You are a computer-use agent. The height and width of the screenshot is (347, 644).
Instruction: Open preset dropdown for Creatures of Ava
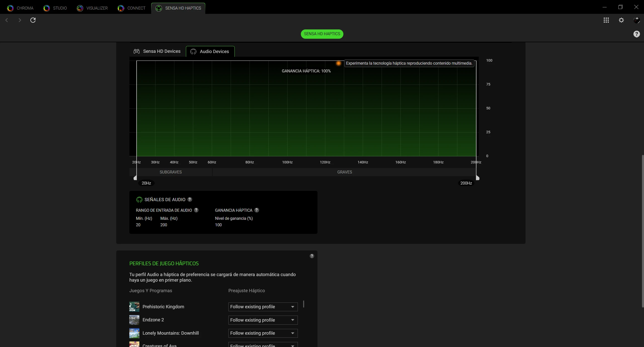[x=263, y=345]
